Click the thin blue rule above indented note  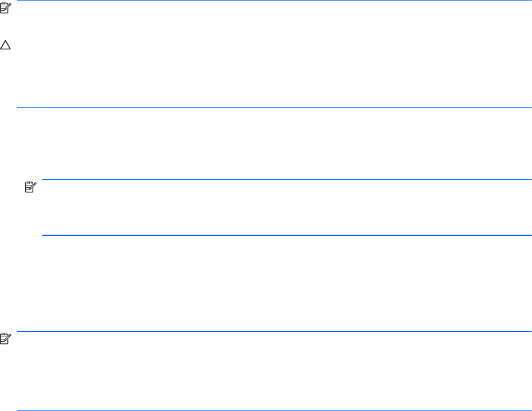point(287,179)
